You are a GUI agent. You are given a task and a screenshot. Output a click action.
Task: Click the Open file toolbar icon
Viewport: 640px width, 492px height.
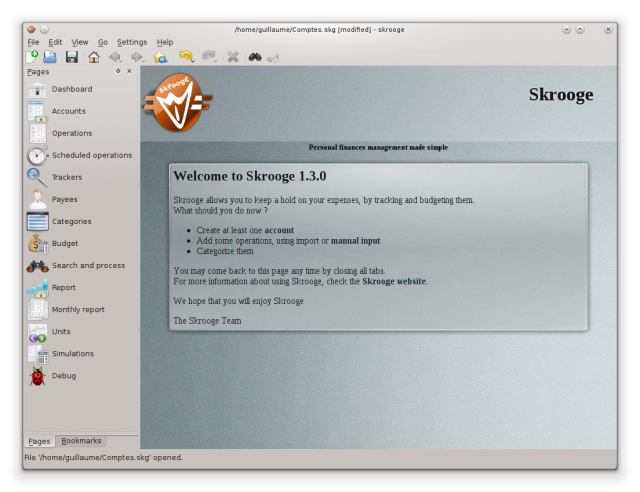point(50,57)
